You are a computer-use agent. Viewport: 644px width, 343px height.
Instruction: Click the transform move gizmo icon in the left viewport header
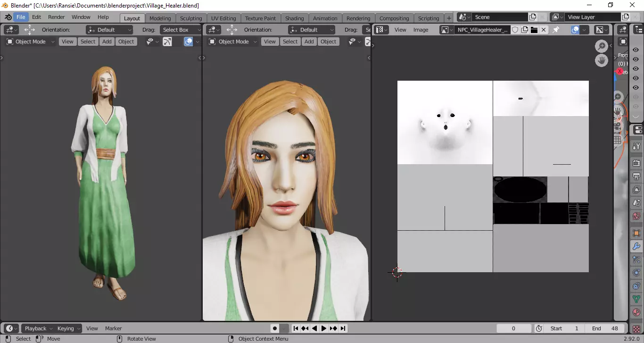click(29, 30)
